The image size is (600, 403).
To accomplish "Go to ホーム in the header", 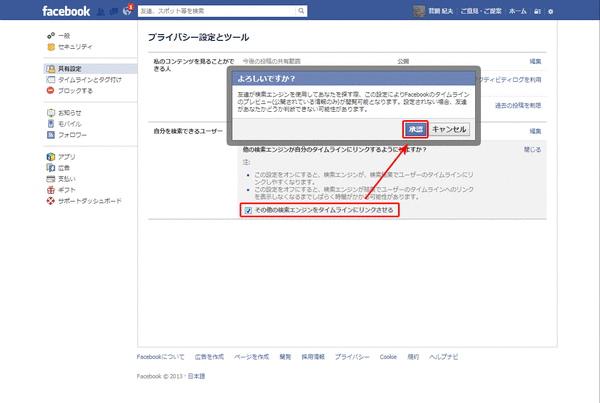I will [518, 11].
